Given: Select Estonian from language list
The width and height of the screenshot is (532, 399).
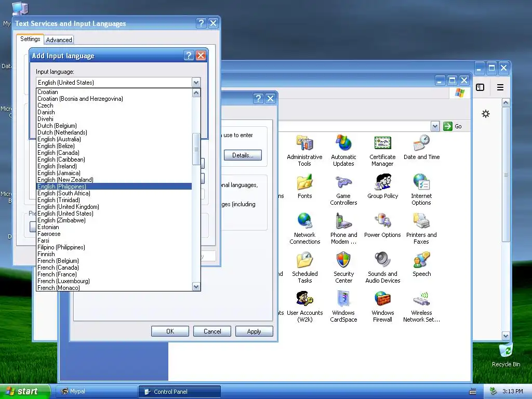Looking at the screenshot, I should (x=114, y=227).
